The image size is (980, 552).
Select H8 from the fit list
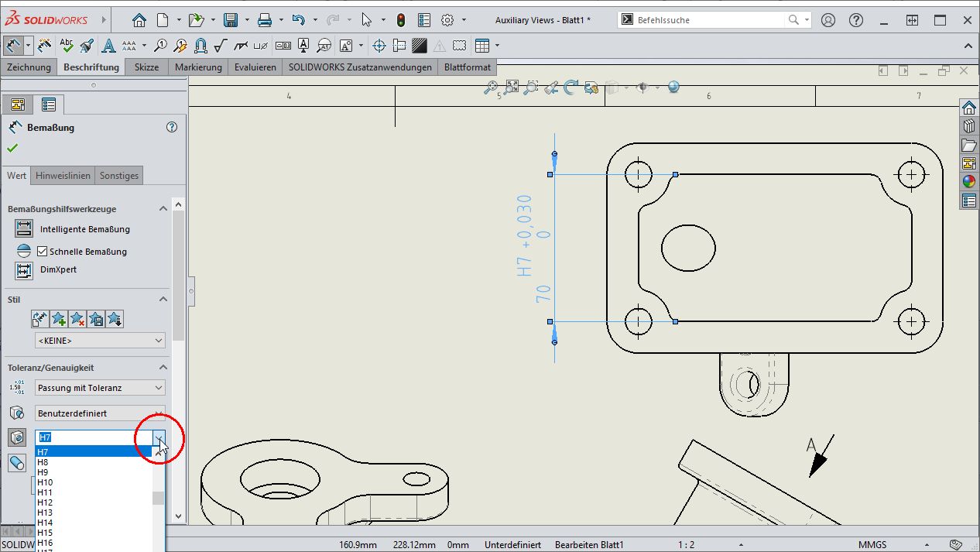click(x=93, y=462)
